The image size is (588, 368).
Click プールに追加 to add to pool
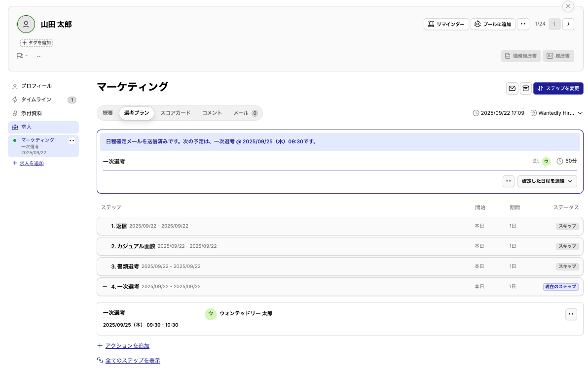[x=493, y=24]
